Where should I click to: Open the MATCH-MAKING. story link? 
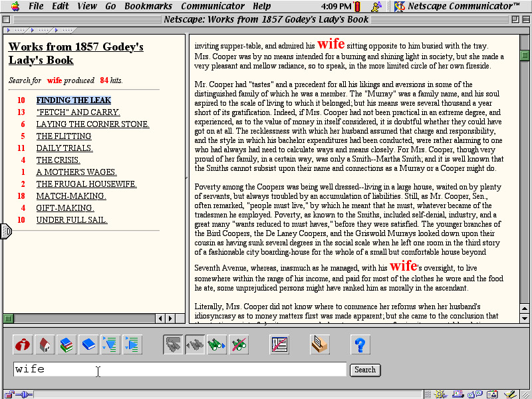coord(71,196)
